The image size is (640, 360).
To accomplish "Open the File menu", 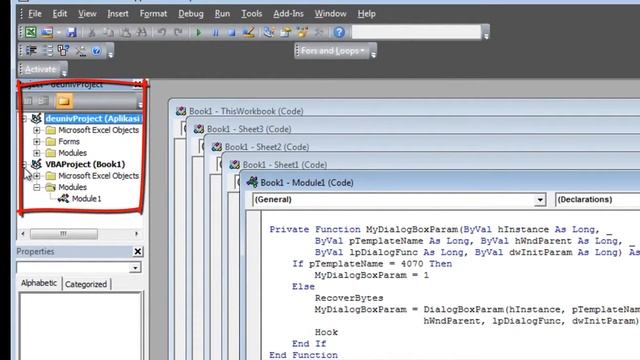I will 35,13.
